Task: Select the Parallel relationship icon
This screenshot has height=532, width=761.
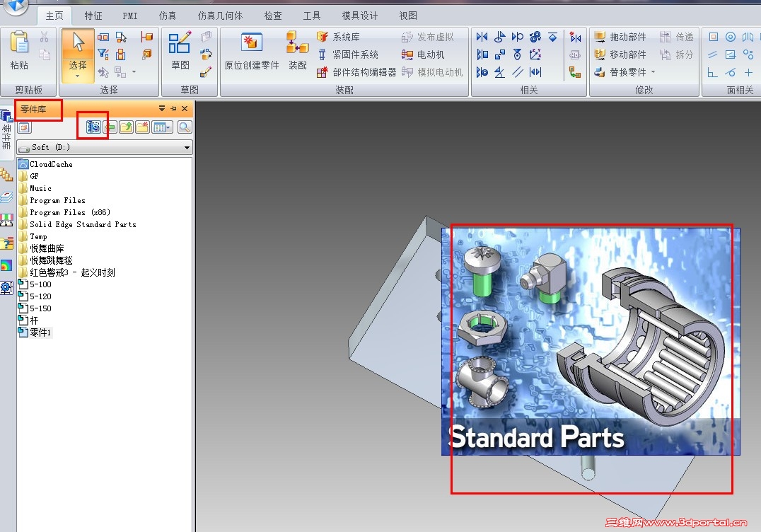Action: [x=518, y=72]
